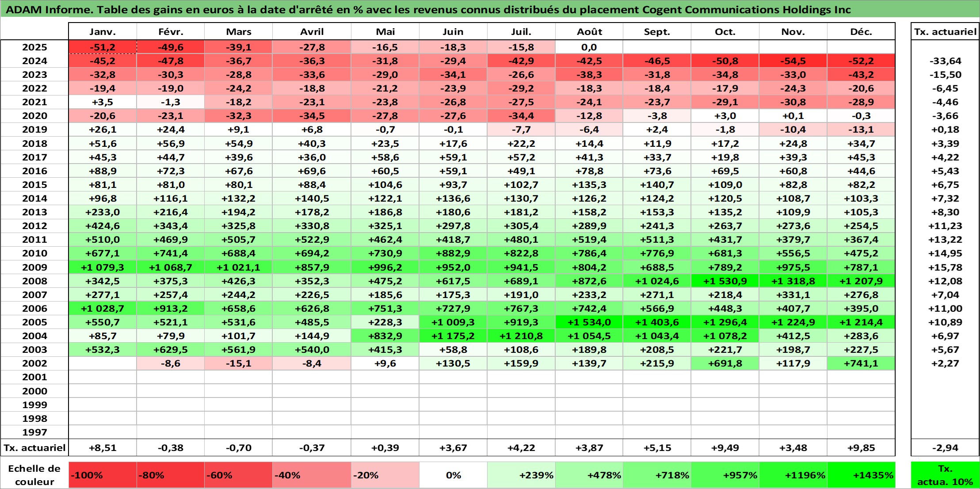
Task: Click the 'Echelle de couleur' label
Action: coord(34,475)
